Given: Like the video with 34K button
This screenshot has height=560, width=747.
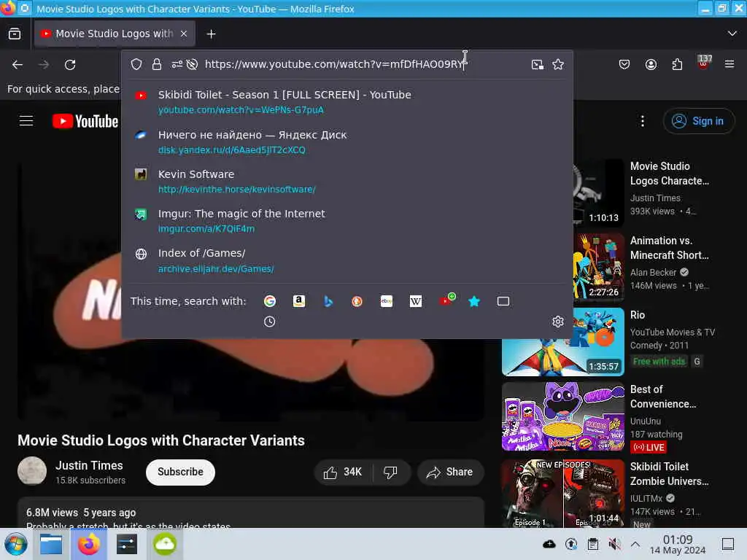Looking at the screenshot, I should pyautogui.click(x=343, y=472).
